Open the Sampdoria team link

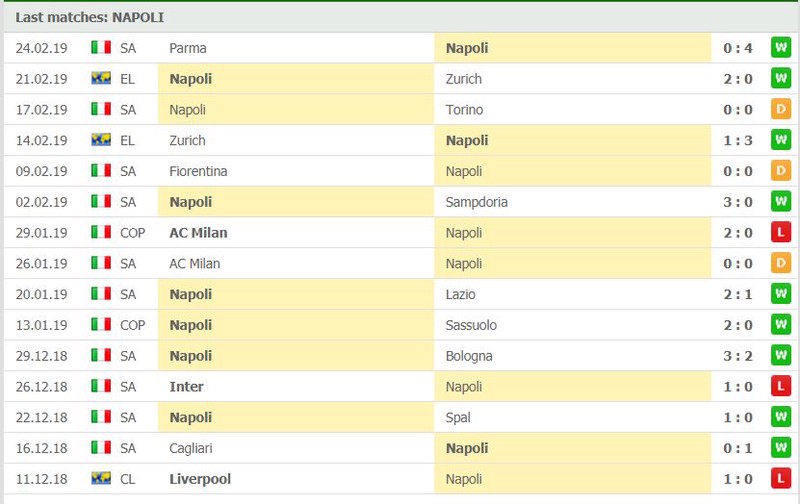click(477, 202)
